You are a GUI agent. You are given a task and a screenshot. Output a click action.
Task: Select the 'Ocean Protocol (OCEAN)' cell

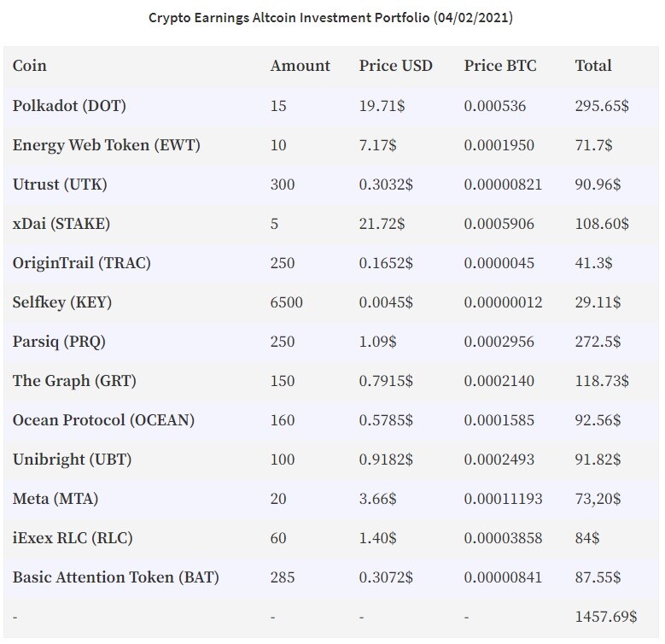[x=104, y=420]
